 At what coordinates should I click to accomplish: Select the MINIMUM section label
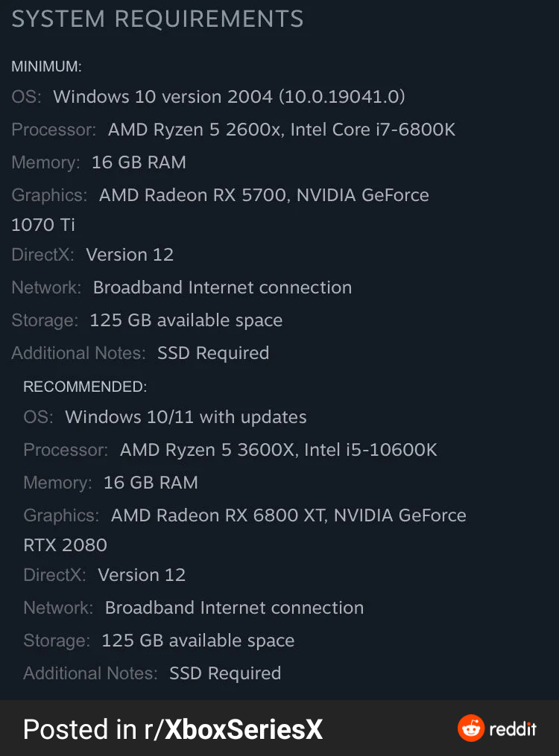coord(46,66)
